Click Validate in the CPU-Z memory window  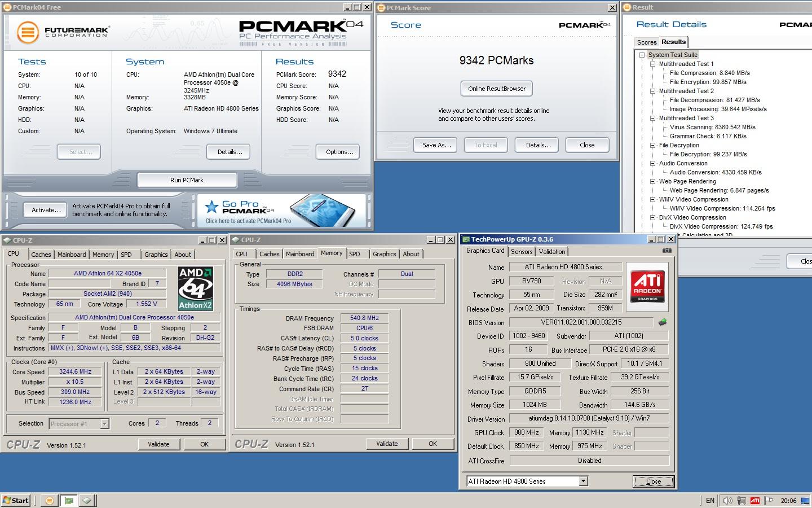coord(387,444)
